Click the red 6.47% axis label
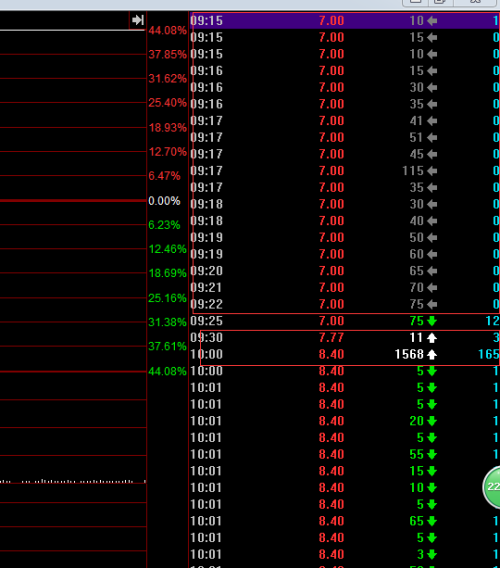This screenshot has height=568, width=500. point(164,176)
